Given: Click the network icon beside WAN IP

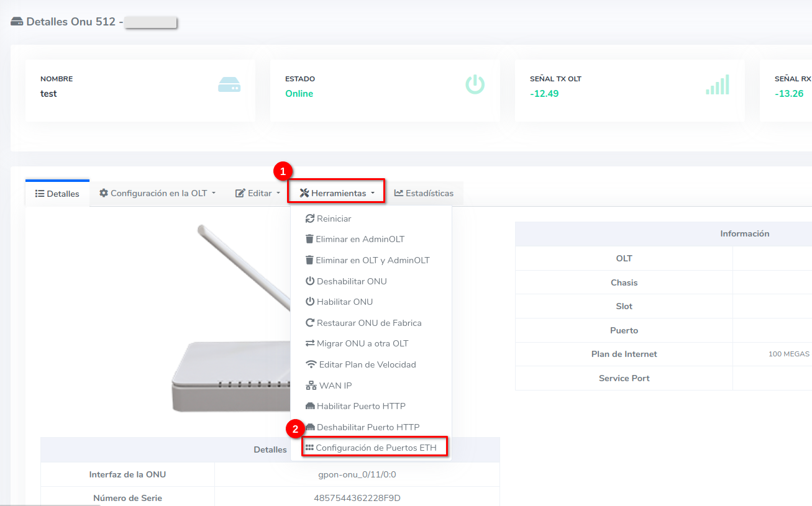Looking at the screenshot, I should (x=311, y=386).
